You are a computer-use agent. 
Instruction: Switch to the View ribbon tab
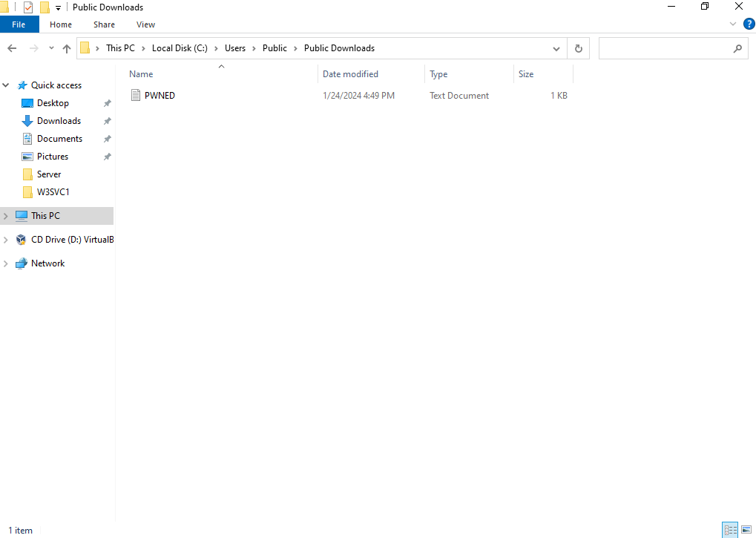point(145,24)
